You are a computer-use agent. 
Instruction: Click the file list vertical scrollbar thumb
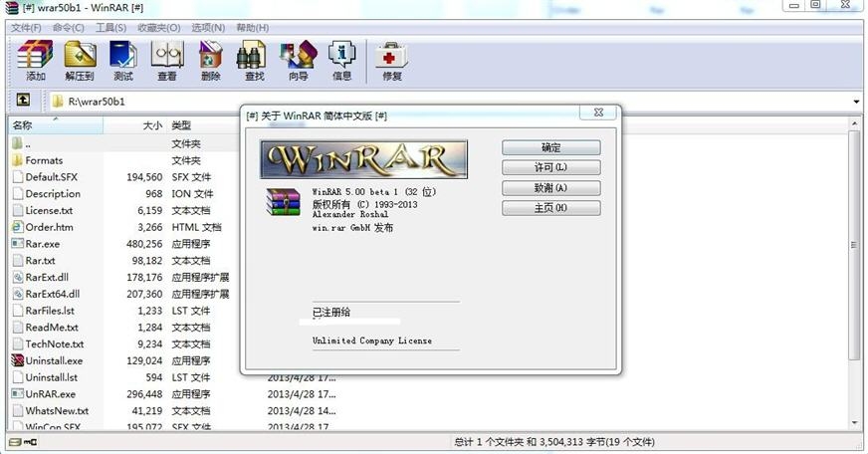coord(855,245)
